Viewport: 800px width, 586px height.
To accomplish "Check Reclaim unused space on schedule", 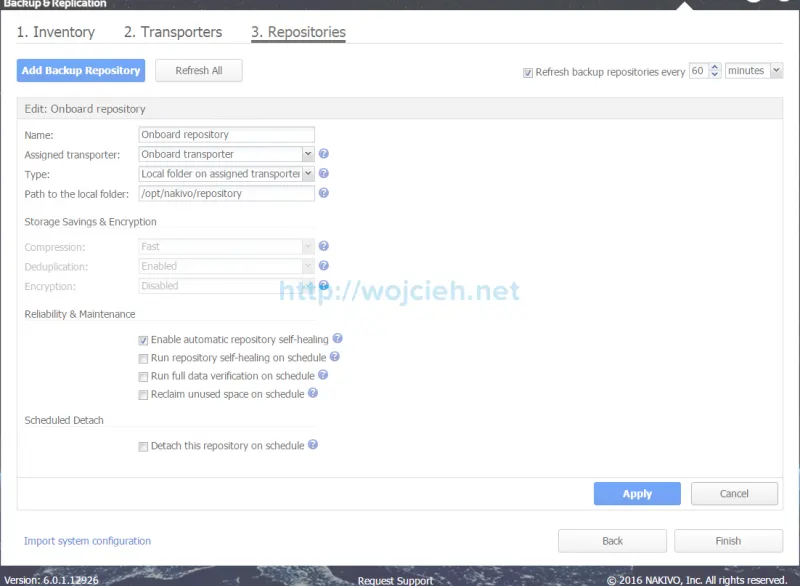I will coord(144,395).
